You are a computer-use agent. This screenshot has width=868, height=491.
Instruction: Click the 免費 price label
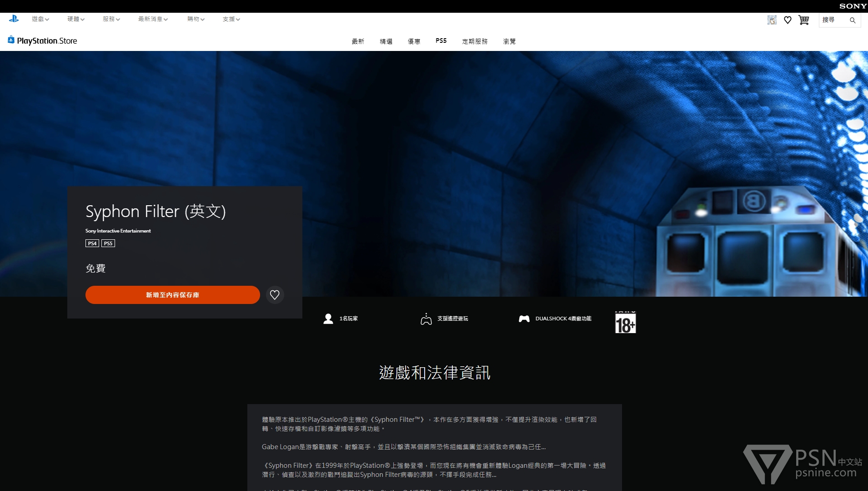95,268
